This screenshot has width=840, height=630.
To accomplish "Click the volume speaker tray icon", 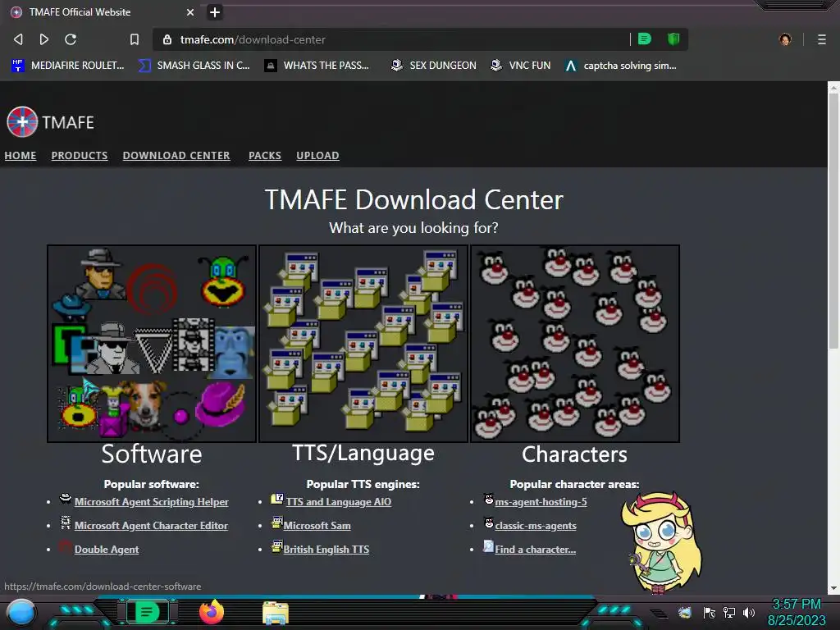I will pyautogui.click(x=749, y=612).
